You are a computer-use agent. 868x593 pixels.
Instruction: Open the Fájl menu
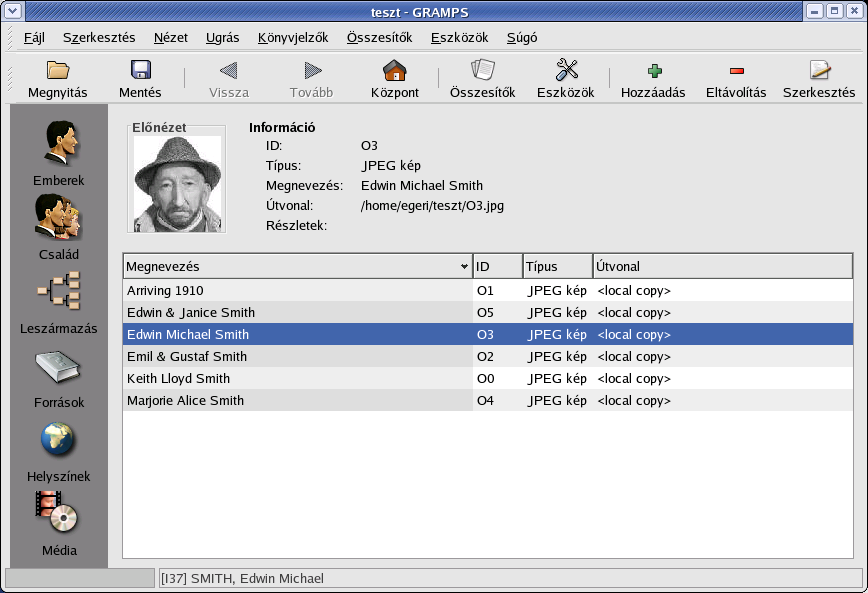pos(34,38)
